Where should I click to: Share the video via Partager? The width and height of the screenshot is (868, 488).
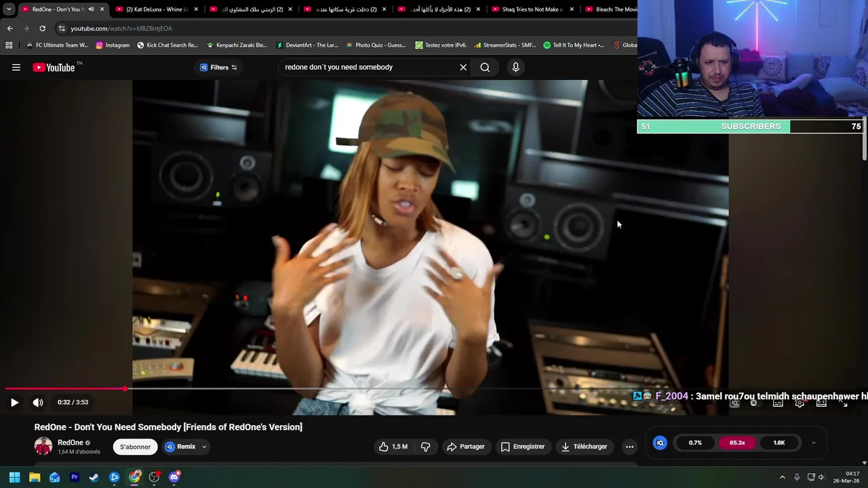coord(466,447)
